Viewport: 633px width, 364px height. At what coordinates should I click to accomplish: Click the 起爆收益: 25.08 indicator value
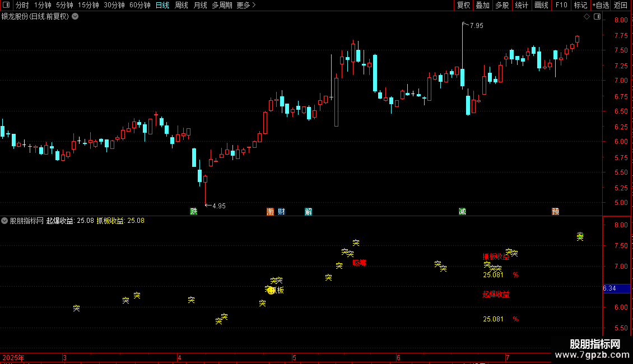[x=70, y=221]
